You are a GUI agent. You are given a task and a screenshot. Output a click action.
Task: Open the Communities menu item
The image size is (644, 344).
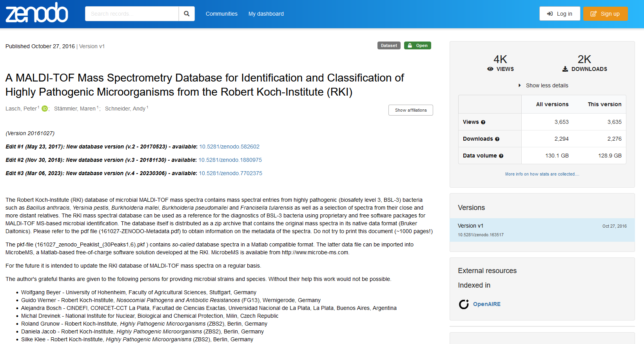coord(221,14)
